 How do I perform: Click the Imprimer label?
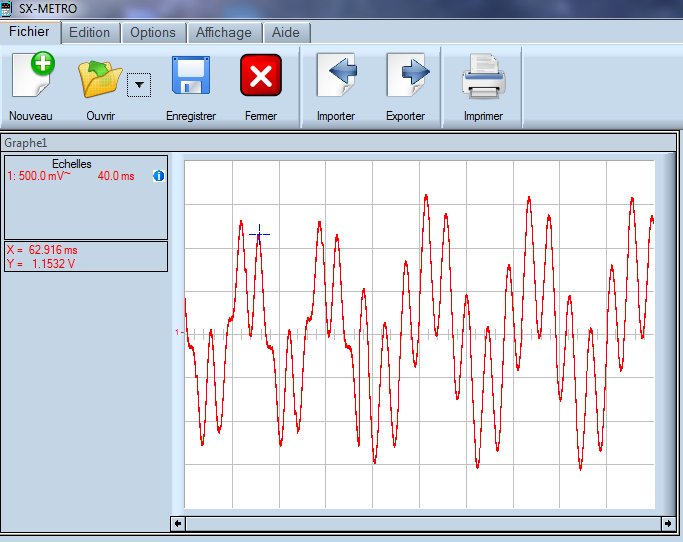(484, 116)
